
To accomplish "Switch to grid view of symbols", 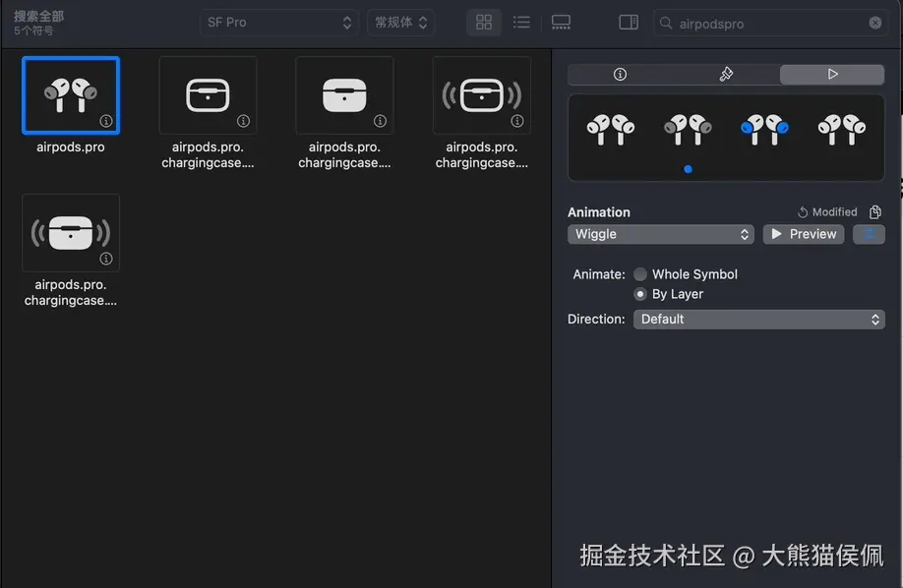I will coord(483,22).
